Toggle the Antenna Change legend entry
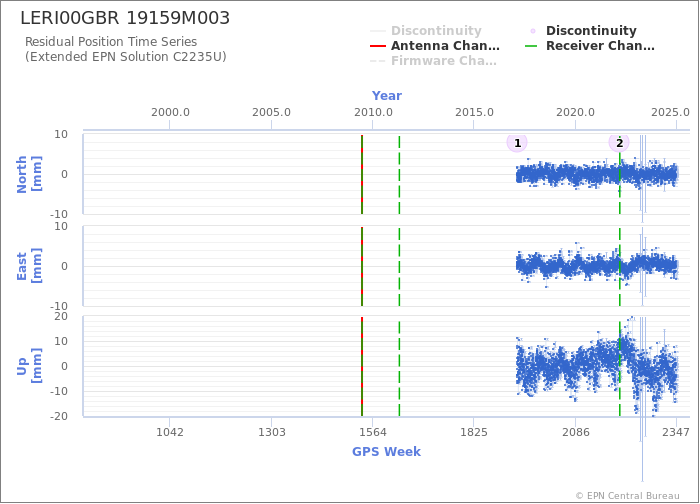This screenshot has height=504, width=700. [435, 46]
